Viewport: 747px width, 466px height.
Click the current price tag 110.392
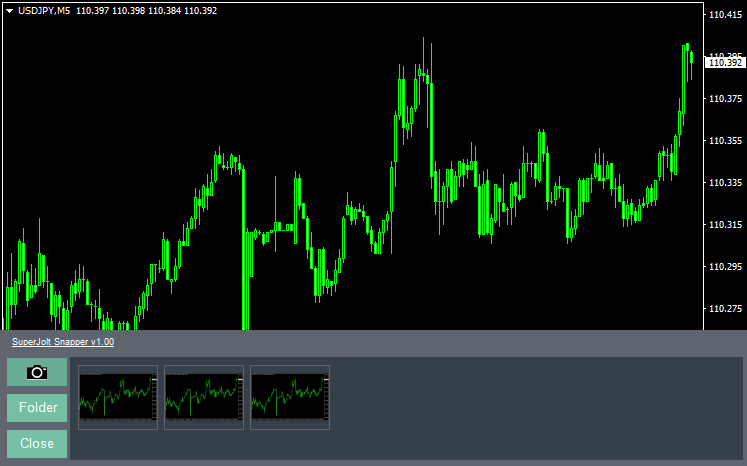[725, 62]
